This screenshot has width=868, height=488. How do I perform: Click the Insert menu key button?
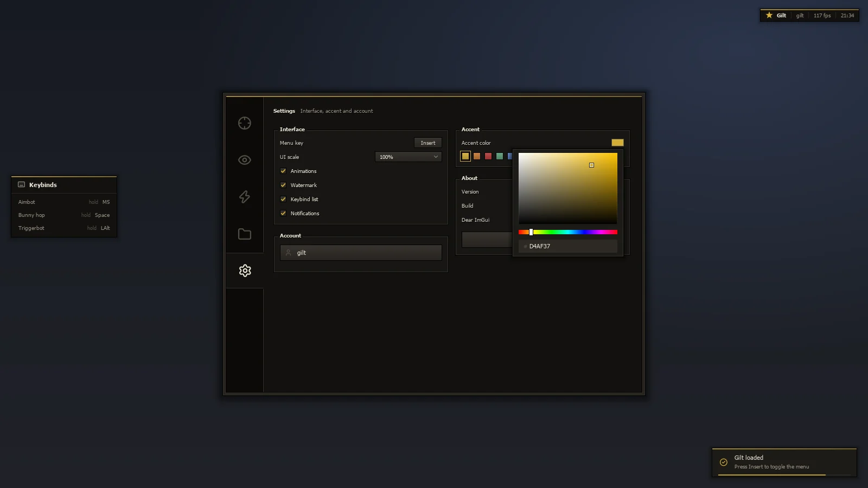(x=428, y=143)
